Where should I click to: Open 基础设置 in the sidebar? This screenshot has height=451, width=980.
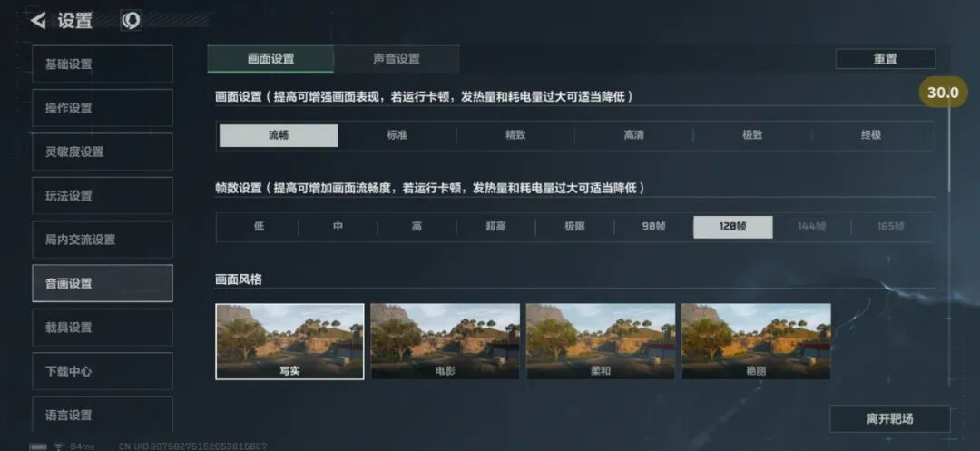[103, 64]
